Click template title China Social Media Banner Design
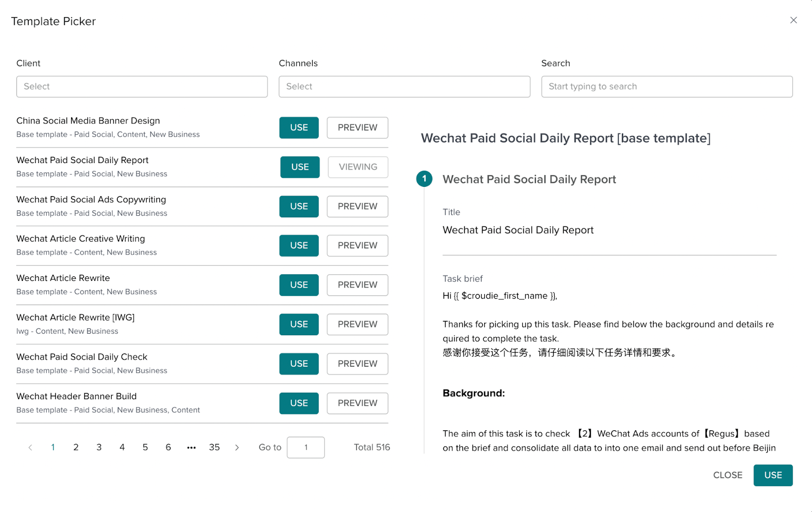 click(88, 121)
